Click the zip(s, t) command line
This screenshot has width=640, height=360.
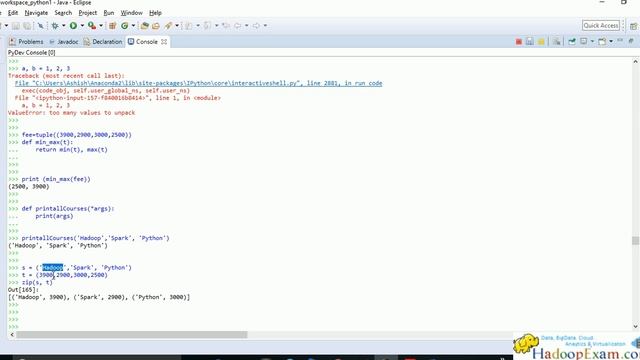click(x=37, y=282)
